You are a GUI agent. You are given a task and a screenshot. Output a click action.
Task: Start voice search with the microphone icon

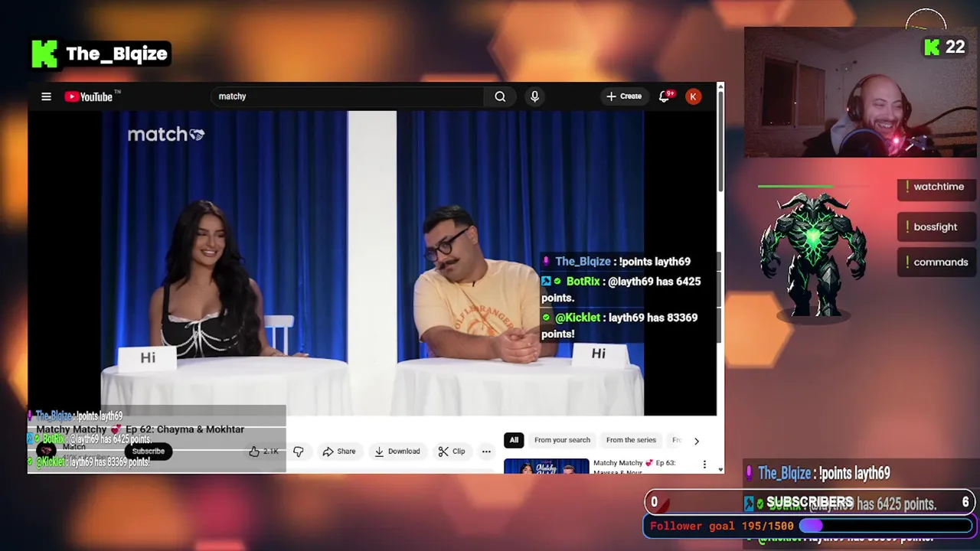pyautogui.click(x=534, y=96)
